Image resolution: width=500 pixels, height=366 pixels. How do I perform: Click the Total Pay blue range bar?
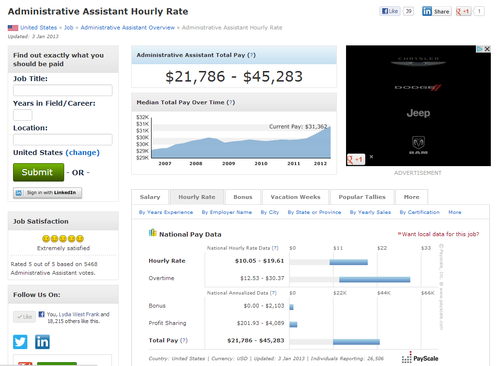coord(356,342)
